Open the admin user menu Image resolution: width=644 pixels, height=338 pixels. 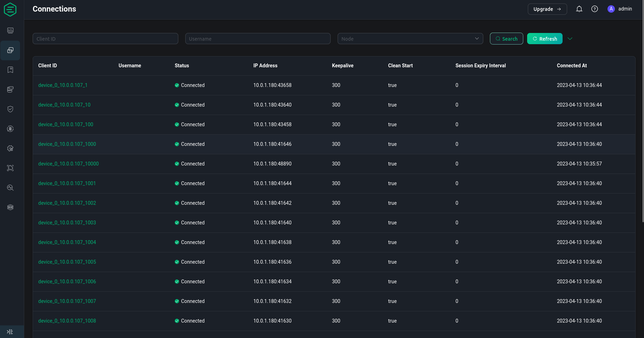click(x=620, y=9)
